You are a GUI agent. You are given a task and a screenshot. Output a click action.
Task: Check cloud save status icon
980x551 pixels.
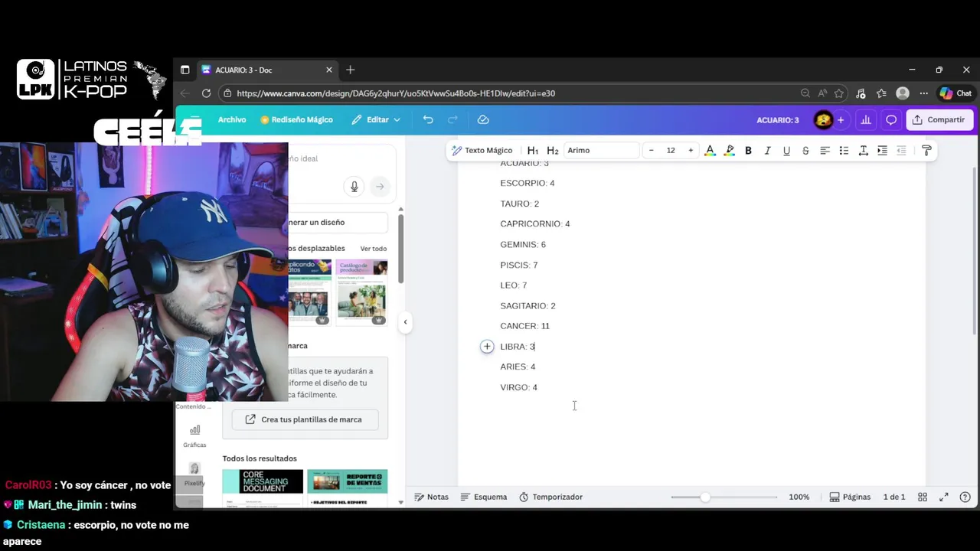tap(483, 119)
